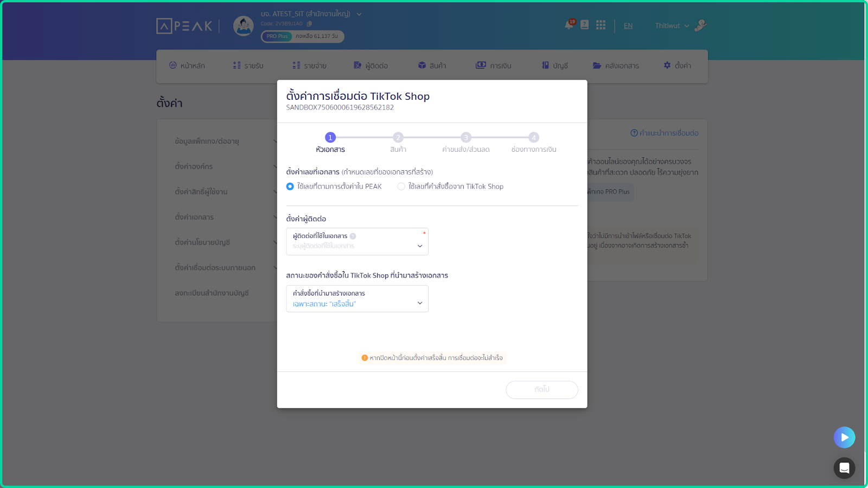This screenshot has height=488, width=868.
Task: Open the สินค้า menu
Action: point(432,66)
